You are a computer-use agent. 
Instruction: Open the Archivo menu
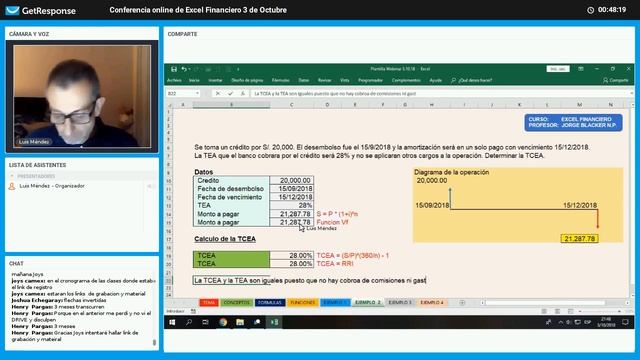click(x=174, y=80)
